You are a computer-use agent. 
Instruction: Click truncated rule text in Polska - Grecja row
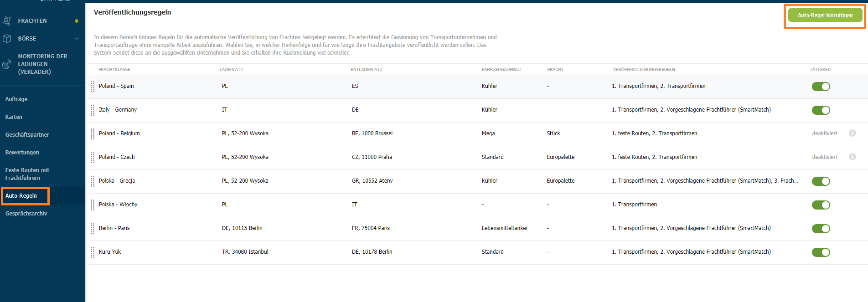click(705, 181)
